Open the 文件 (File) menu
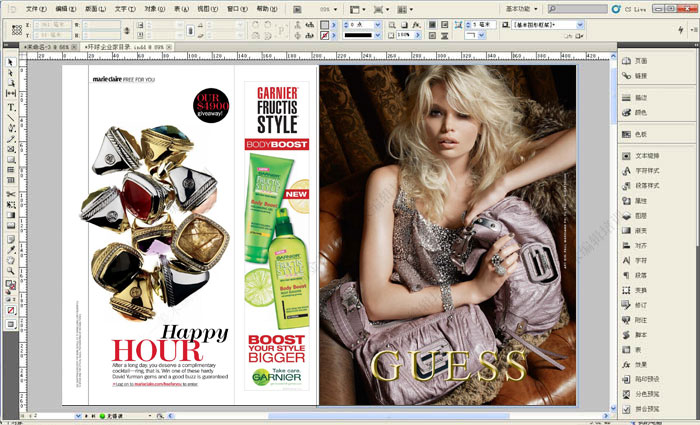700x425 pixels. pos(36,9)
